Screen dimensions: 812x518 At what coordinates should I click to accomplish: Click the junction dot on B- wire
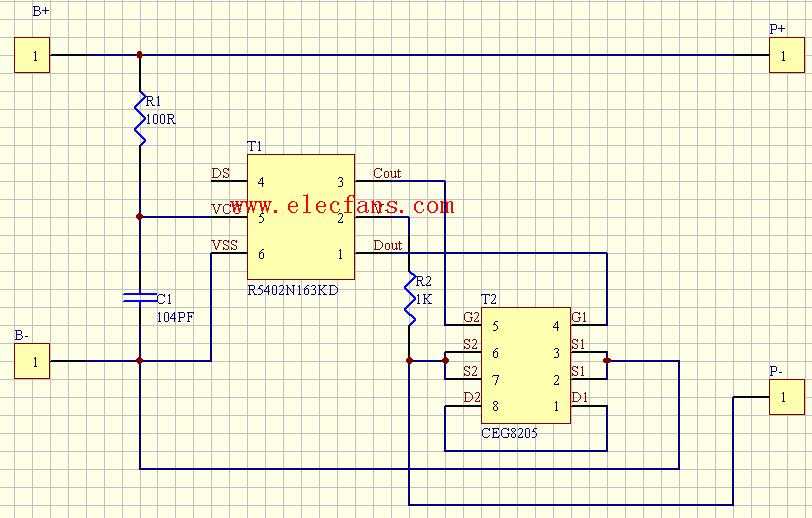point(139,361)
